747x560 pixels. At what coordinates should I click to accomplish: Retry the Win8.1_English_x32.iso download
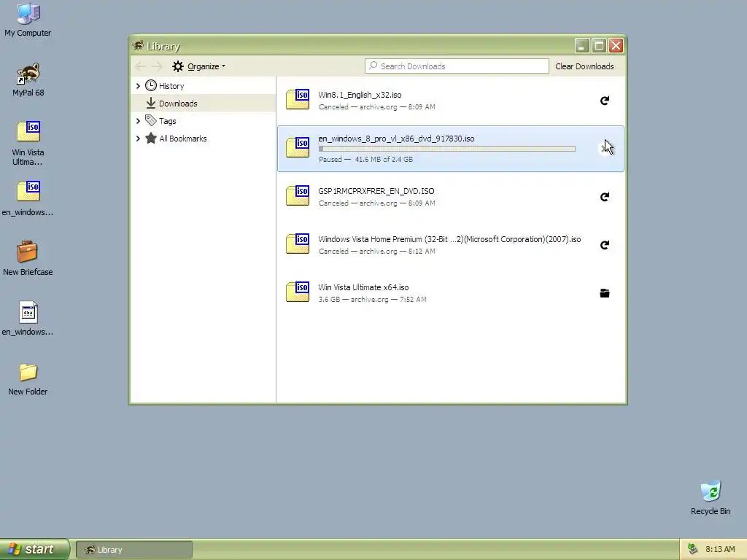click(604, 101)
